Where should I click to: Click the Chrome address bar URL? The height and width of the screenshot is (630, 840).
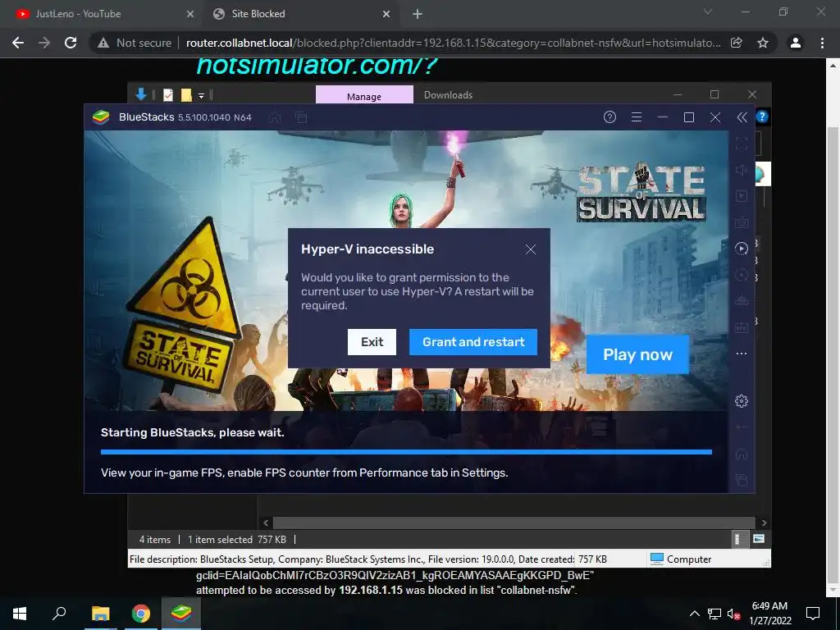[453, 43]
